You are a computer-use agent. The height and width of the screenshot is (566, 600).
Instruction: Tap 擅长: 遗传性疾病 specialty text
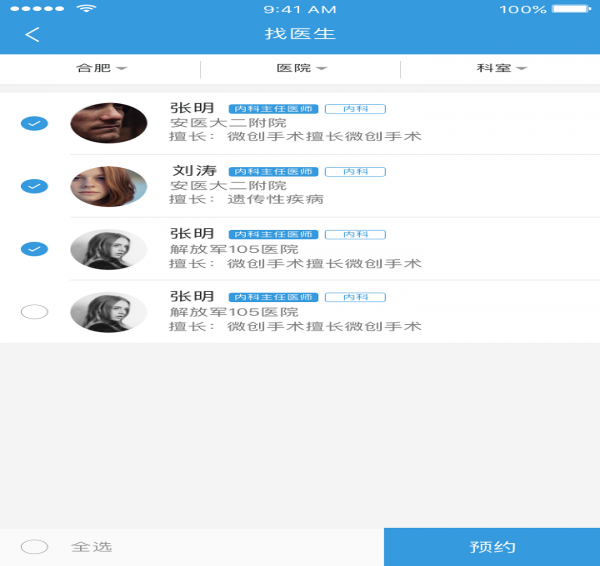246,199
